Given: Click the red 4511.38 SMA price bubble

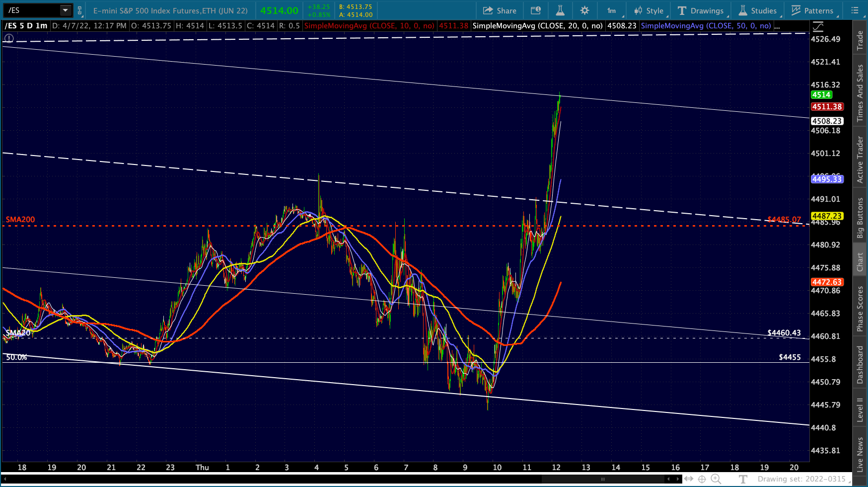Looking at the screenshot, I should (827, 107).
